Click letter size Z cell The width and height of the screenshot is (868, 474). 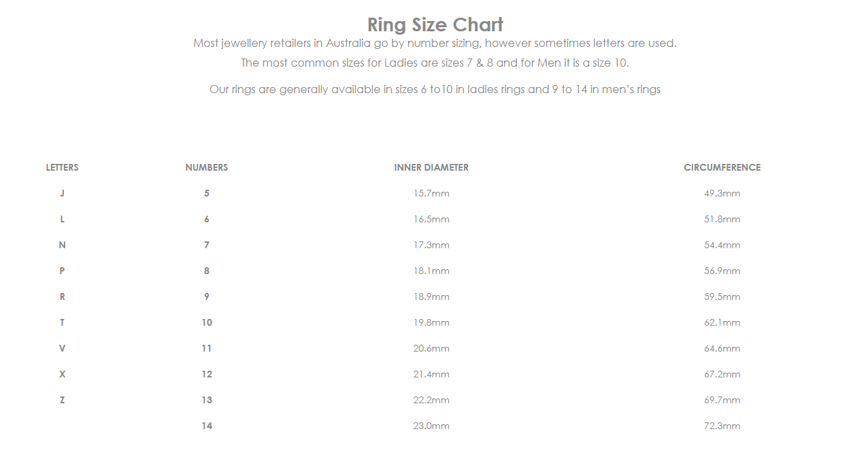62,400
